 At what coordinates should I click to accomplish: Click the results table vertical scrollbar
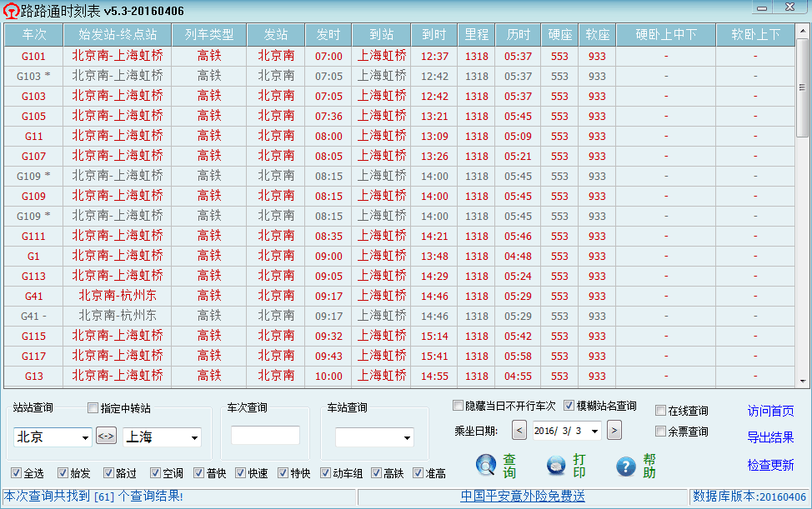click(x=803, y=100)
